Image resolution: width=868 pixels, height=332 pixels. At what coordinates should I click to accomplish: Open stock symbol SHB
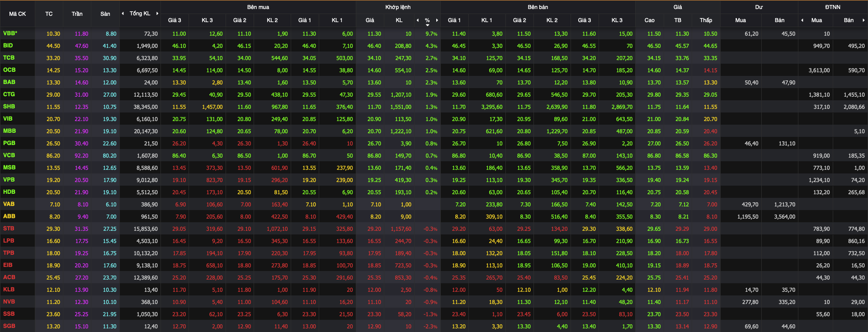coord(9,107)
